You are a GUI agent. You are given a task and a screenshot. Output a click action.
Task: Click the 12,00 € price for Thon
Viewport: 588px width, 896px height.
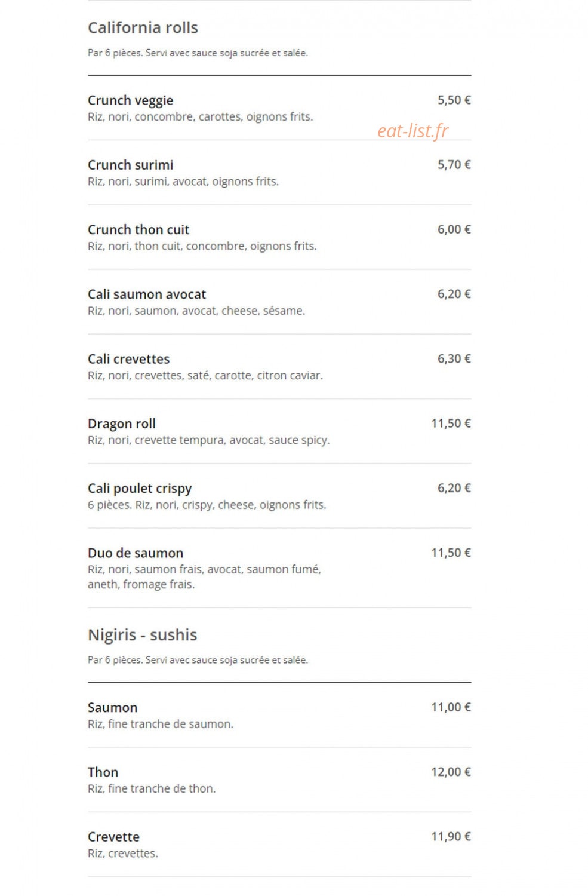pyautogui.click(x=451, y=772)
